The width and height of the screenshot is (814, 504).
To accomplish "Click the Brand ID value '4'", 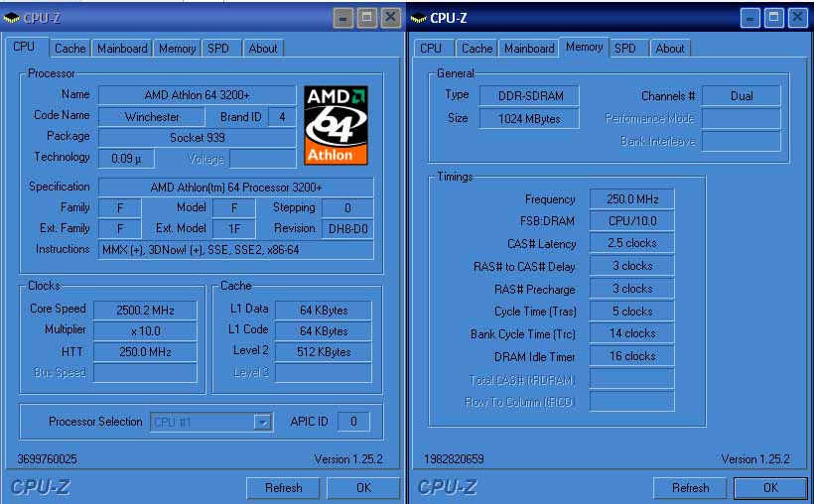I will (x=282, y=117).
